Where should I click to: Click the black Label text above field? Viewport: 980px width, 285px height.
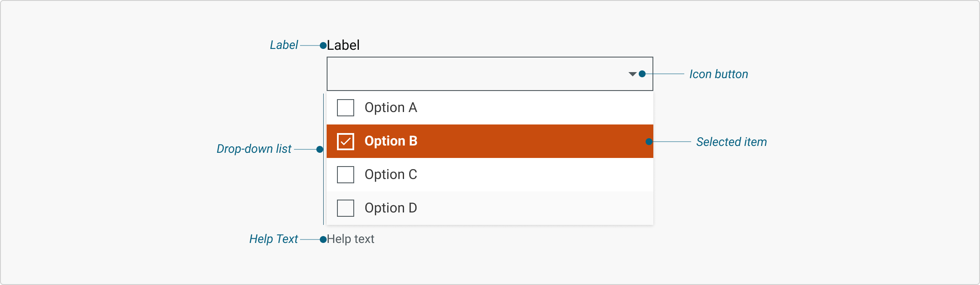point(343,45)
